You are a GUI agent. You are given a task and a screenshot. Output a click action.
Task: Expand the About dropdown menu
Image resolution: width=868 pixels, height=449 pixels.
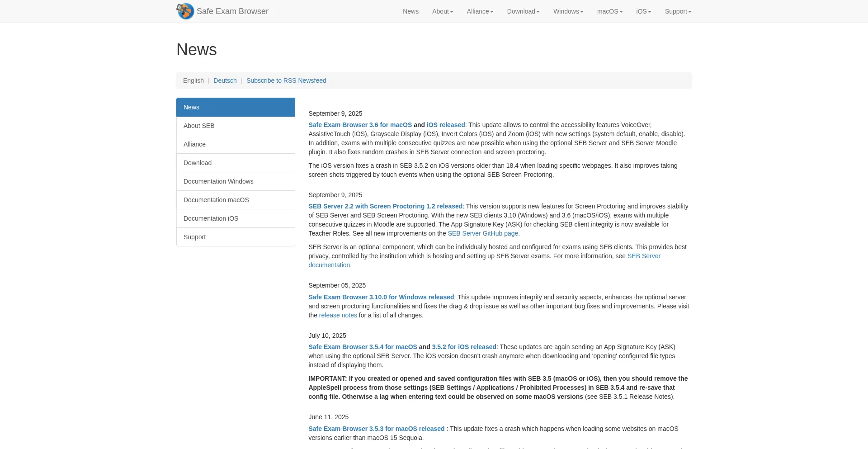point(442,11)
